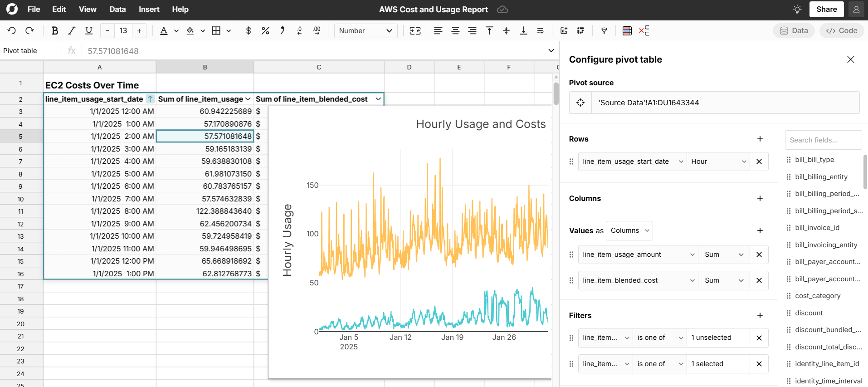Viewport: 868px width, 387px height.
Task: Click the filter funnel icon
Action: [x=604, y=31]
